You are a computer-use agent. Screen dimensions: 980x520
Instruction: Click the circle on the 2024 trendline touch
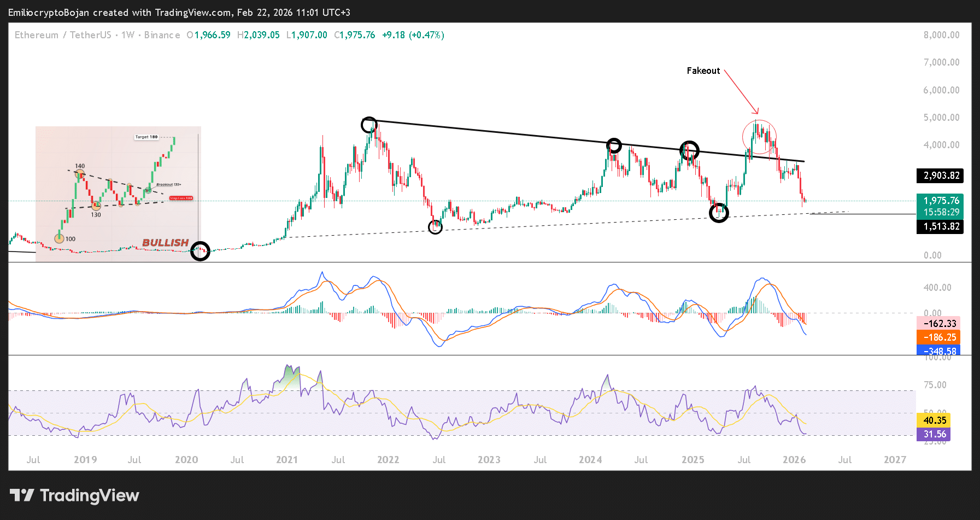coord(614,145)
